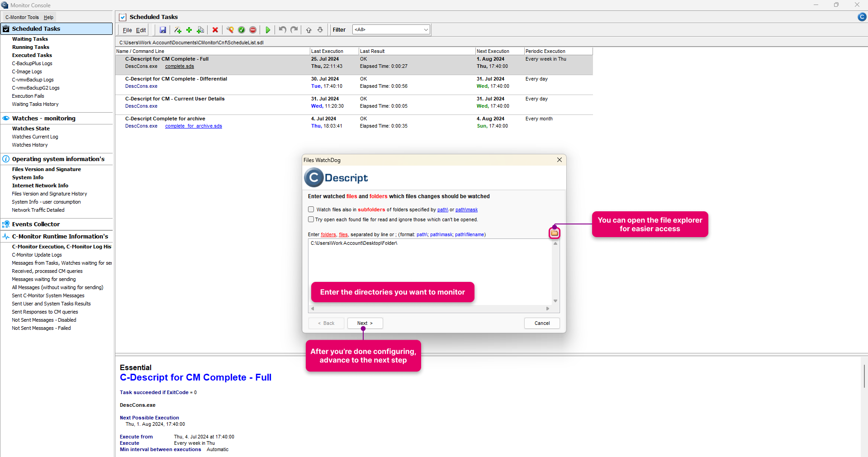The image size is (868, 457).
Task: Open the complete_for_archive.sds link
Action: [194, 126]
